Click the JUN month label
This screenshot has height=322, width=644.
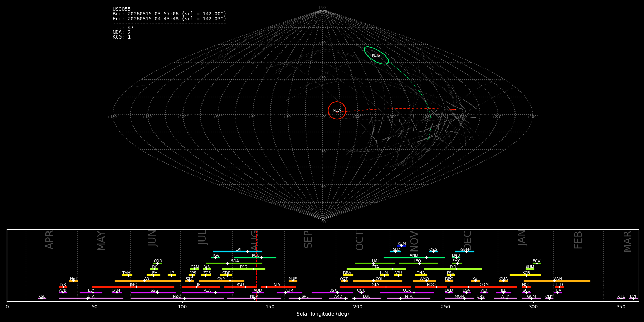point(152,238)
